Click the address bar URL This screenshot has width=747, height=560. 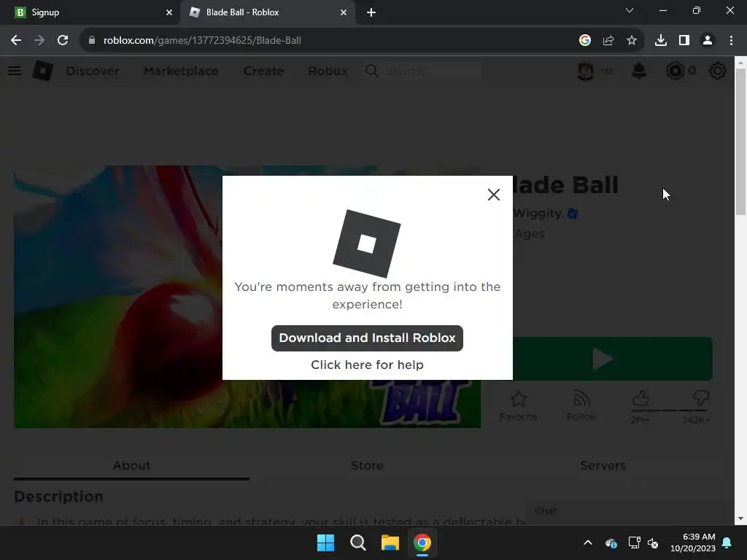point(202,41)
